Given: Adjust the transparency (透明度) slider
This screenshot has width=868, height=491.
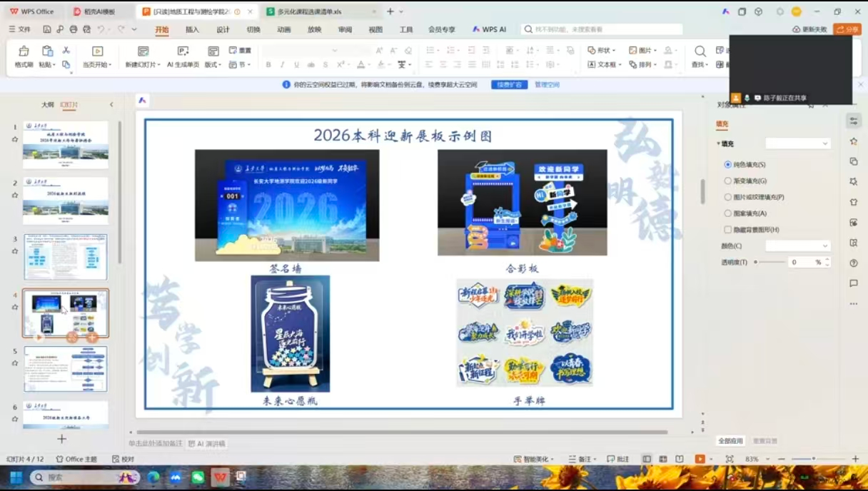Looking at the screenshot, I should tap(768, 262).
